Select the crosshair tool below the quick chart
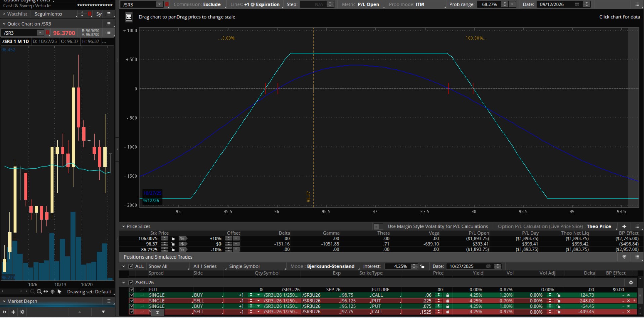Screen dimensions: 644x318 (52, 292)
